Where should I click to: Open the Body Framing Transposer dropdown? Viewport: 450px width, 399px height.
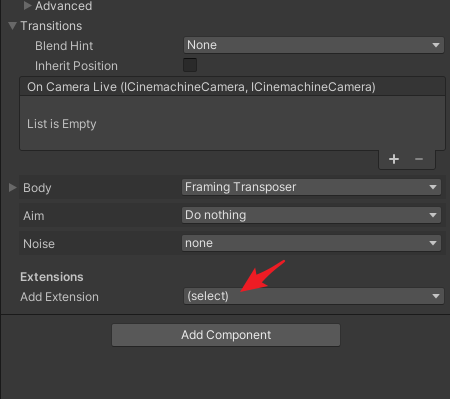pos(311,187)
